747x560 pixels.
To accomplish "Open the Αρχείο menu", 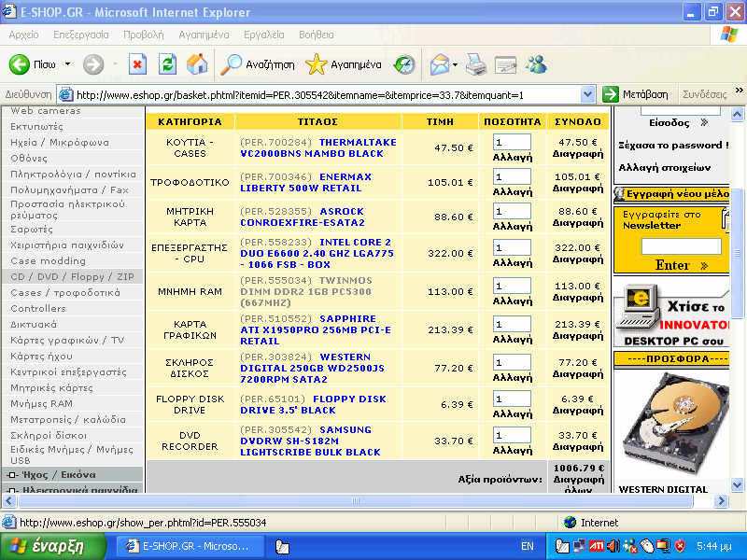I will click(24, 35).
